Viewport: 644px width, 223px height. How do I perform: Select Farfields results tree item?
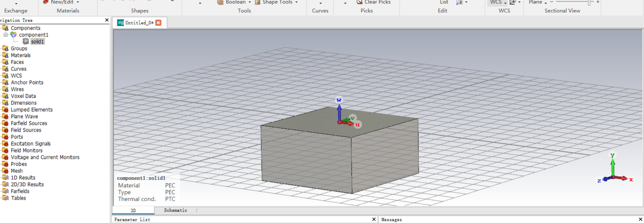[x=20, y=191]
